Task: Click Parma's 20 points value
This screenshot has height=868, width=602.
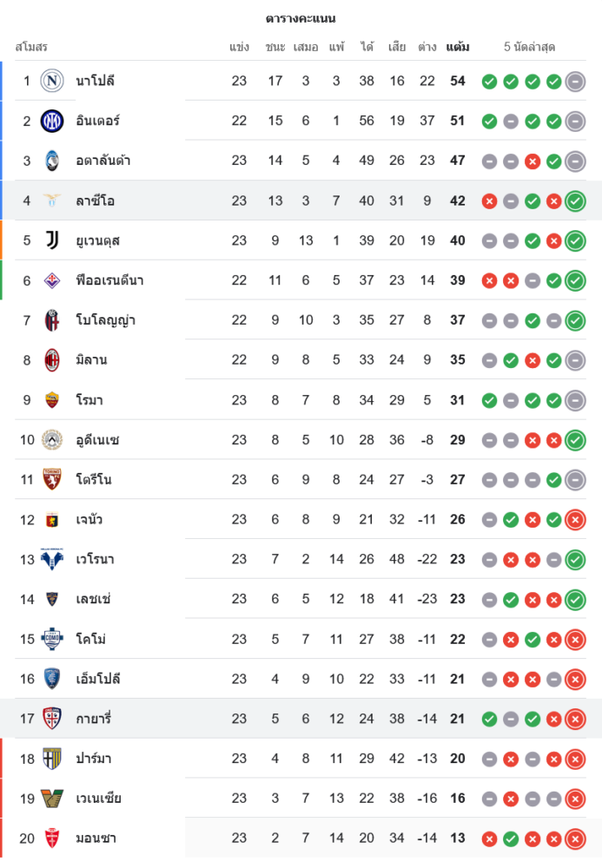Action: click(x=458, y=759)
